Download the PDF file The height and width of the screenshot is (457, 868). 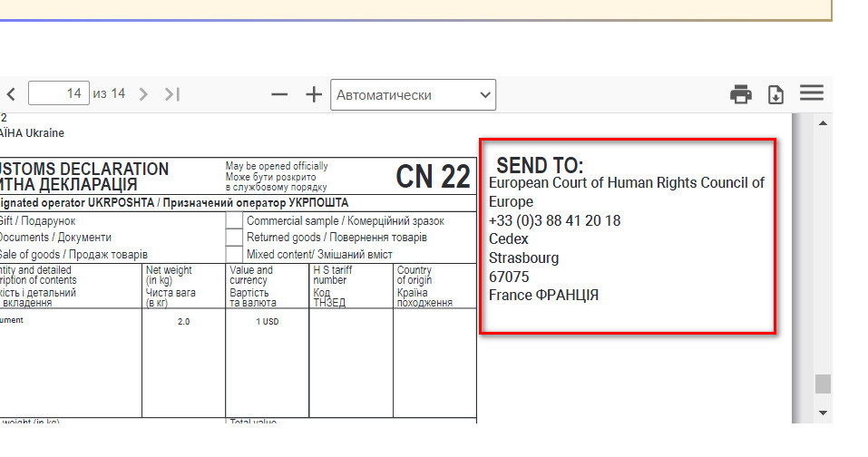(775, 94)
